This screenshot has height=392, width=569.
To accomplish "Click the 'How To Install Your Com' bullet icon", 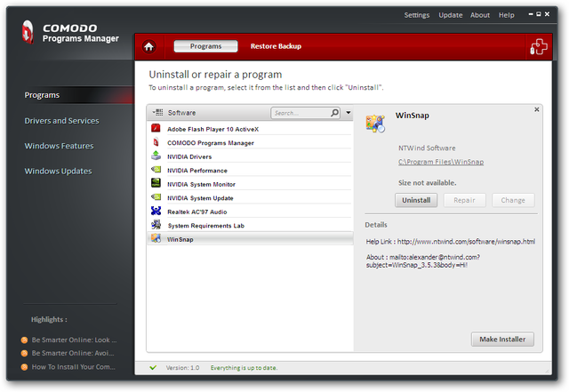I will click(x=24, y=367).
